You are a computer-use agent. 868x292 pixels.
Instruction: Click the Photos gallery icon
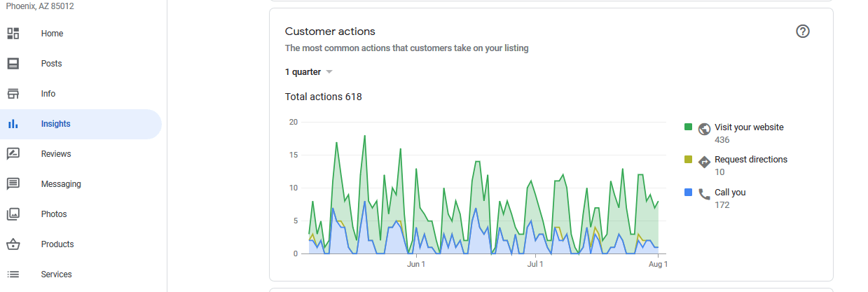pos(13,214)
